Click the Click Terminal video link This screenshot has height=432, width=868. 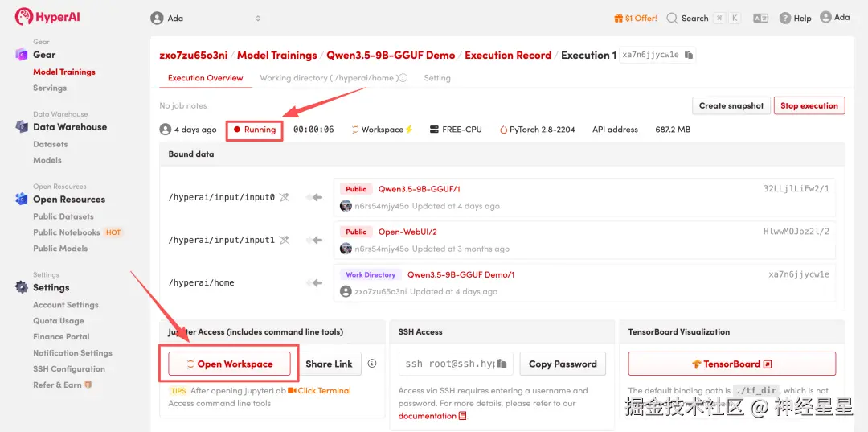pos(319,390)
